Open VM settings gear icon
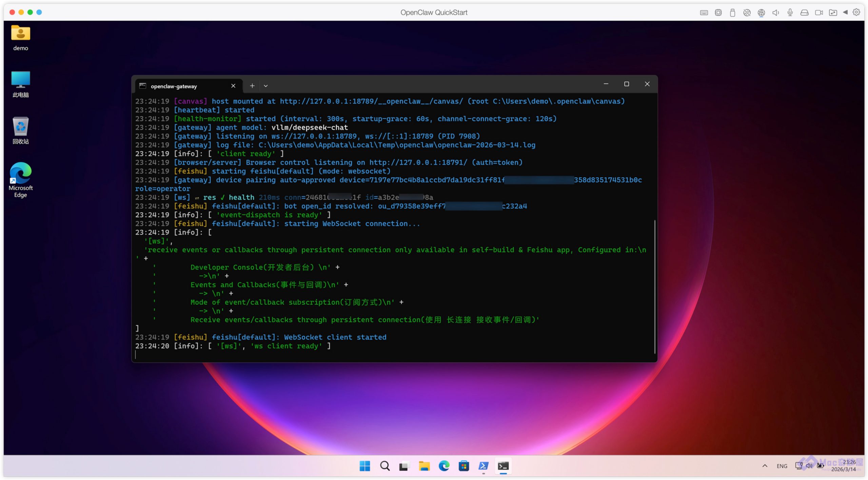The image size is (868, 480). pos(856,12)
